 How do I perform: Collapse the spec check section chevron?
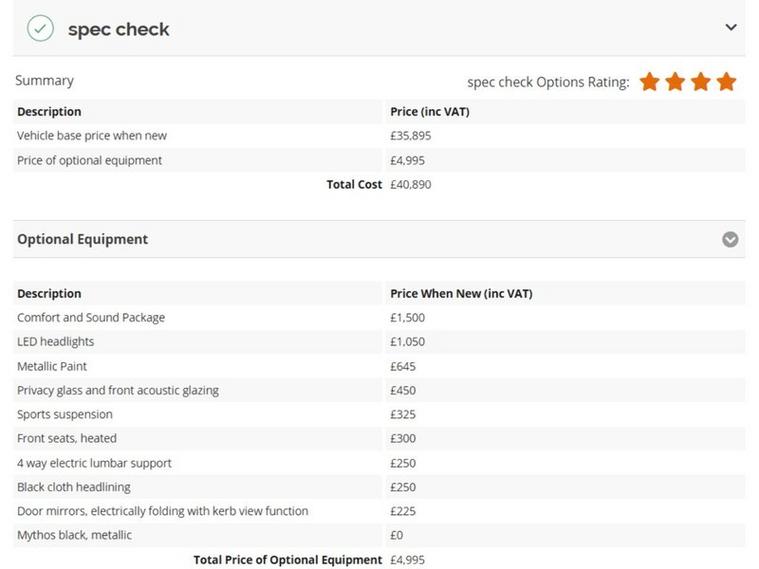(x=730, y=27)
